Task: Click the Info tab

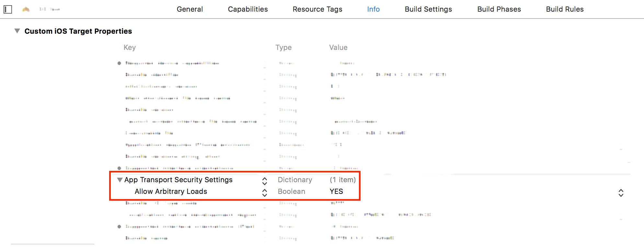Action: tap(373, 9)
